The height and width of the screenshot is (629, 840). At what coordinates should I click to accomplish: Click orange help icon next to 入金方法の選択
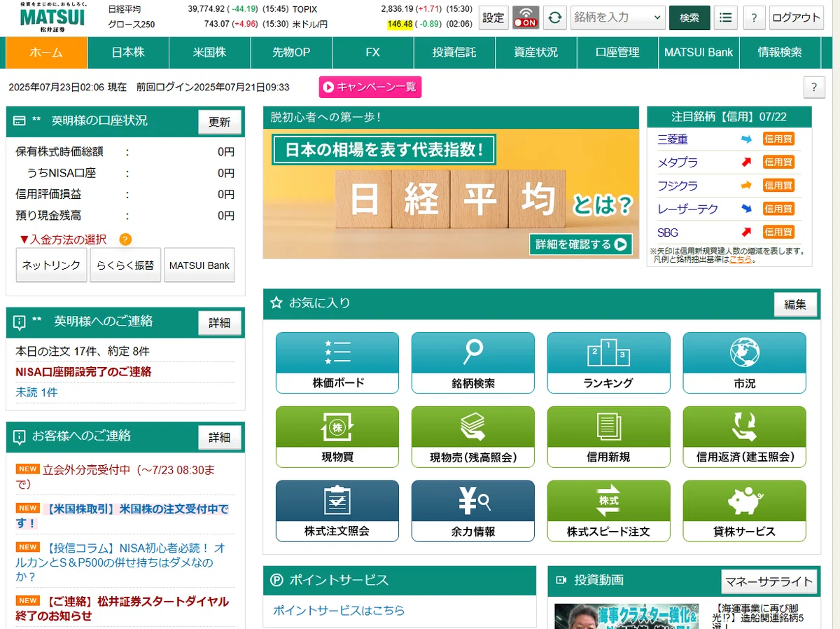point(125,240)
